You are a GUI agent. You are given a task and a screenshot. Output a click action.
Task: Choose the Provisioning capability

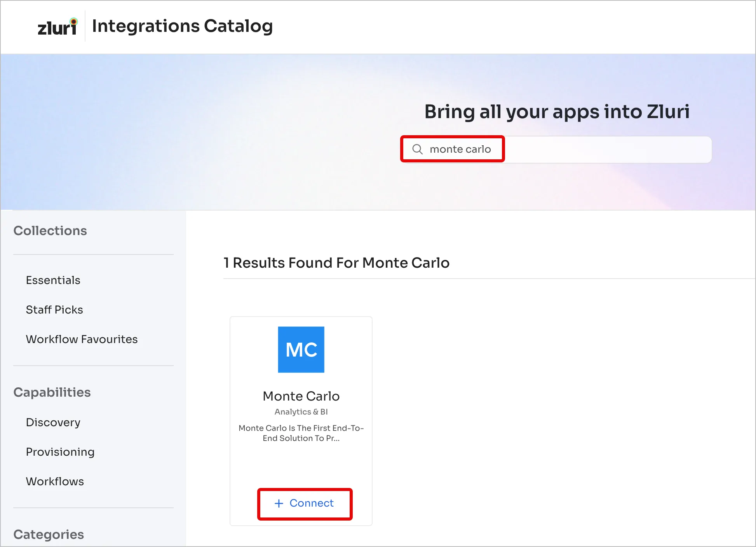coord(60,452)
